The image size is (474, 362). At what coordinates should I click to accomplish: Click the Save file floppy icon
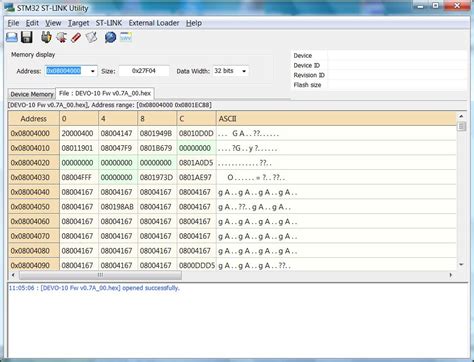pos(27,37)
